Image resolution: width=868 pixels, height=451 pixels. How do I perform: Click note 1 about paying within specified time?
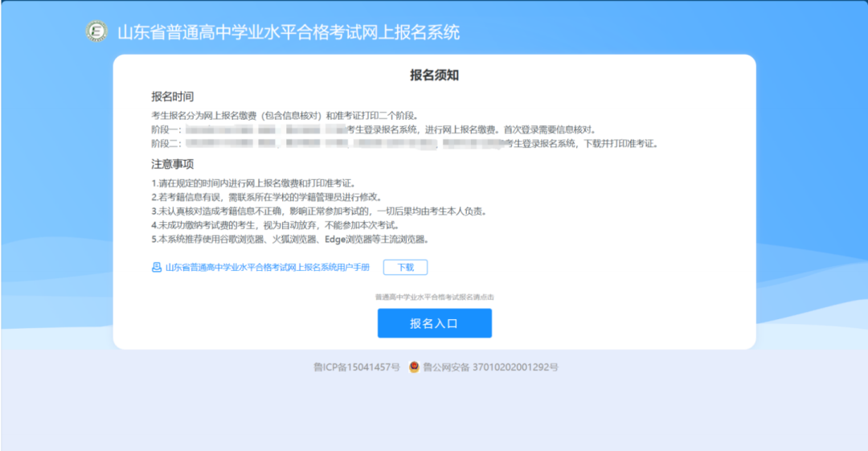tap(253, 182)
